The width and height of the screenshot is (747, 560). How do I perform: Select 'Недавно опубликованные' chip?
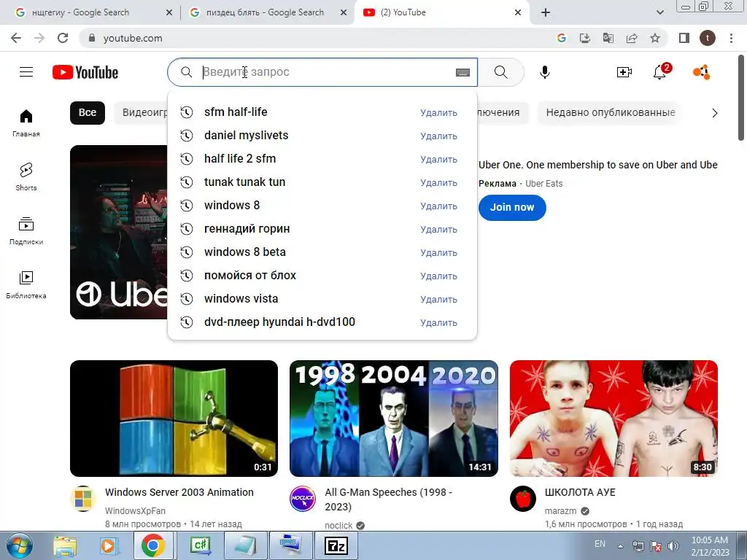pos(611,113)
